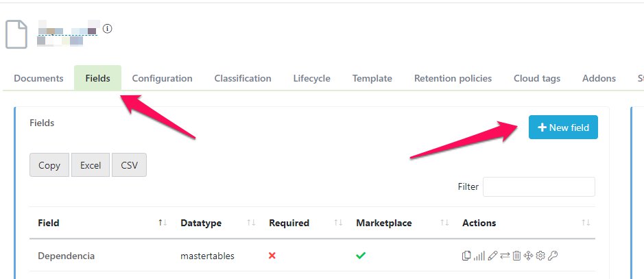The image size is (644, 279).
Task: Click the signal bars icon in Actions
Action: coord(479,256)
